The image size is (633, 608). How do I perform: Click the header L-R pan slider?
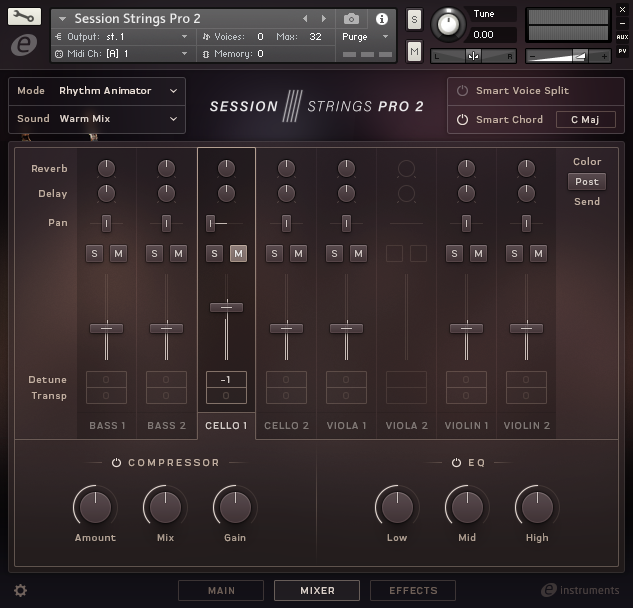[x=473, y=57]
